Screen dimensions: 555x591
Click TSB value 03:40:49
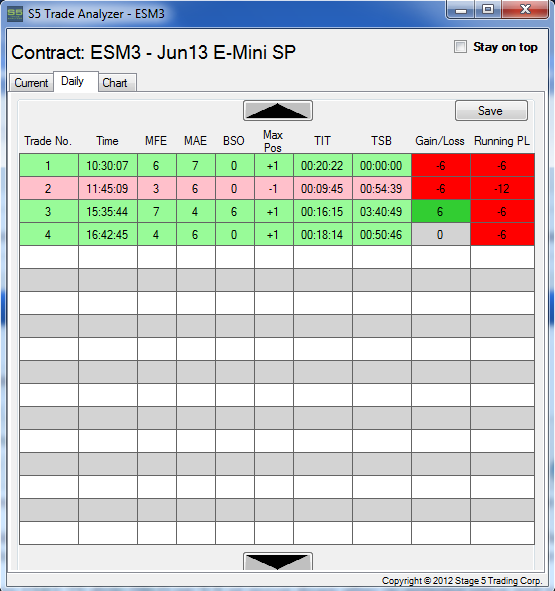[382, 211]
